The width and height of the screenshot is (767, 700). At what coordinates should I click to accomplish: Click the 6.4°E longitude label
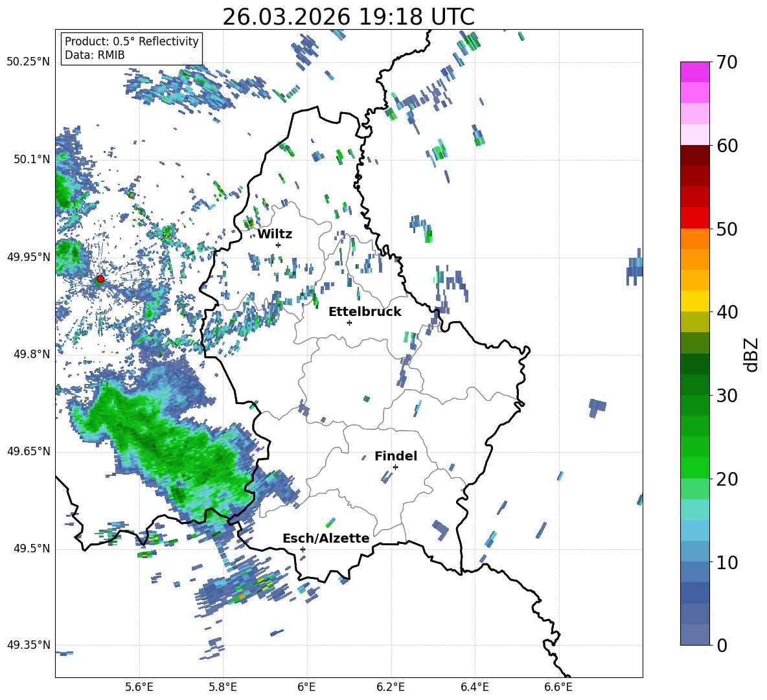tap(474, 687)
